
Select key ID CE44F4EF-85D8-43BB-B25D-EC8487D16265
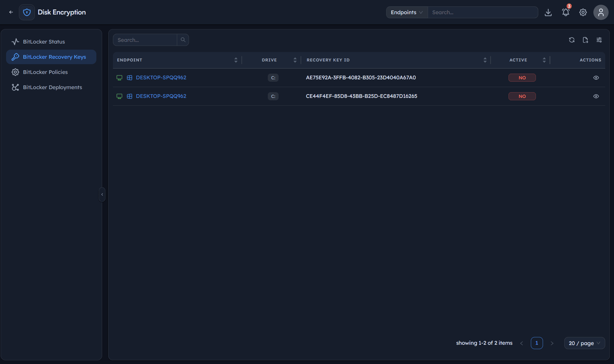361,96
